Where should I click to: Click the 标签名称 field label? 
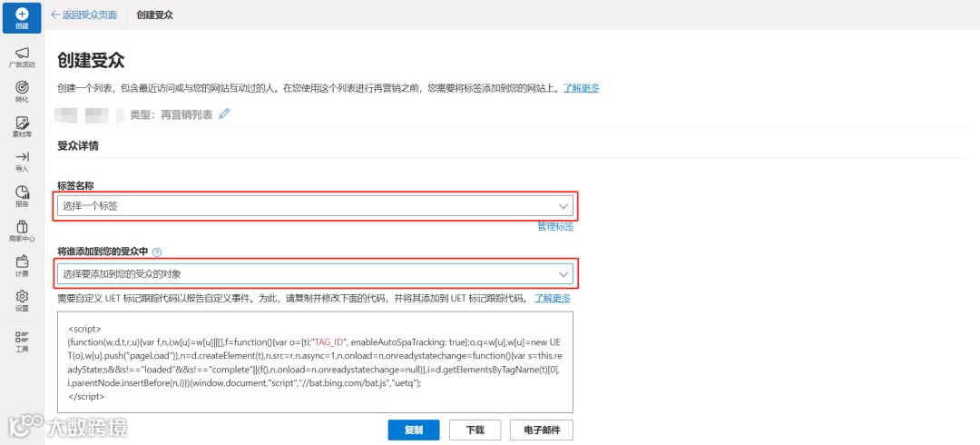[75, 185]
